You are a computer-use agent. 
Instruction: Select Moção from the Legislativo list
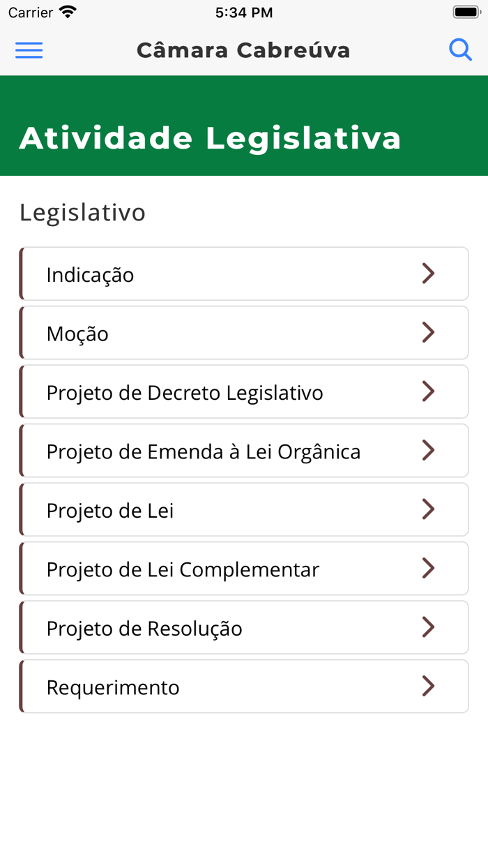[x=244, y=333]
